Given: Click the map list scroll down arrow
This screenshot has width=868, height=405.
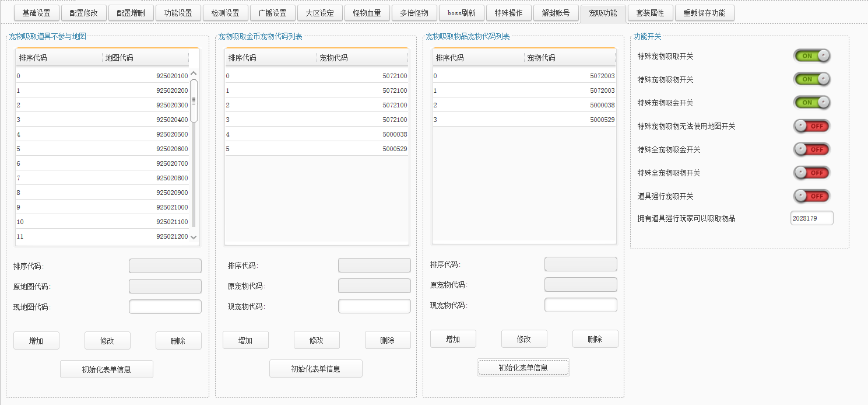Looking at the screenshot, I should pyautogui.click(x=194, y=238).
